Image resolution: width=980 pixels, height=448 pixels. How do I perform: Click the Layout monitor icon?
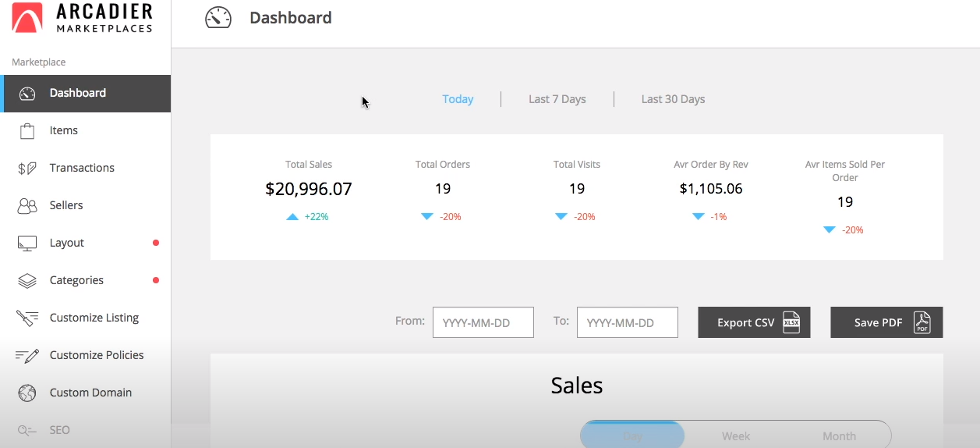[x=27, y=243]
